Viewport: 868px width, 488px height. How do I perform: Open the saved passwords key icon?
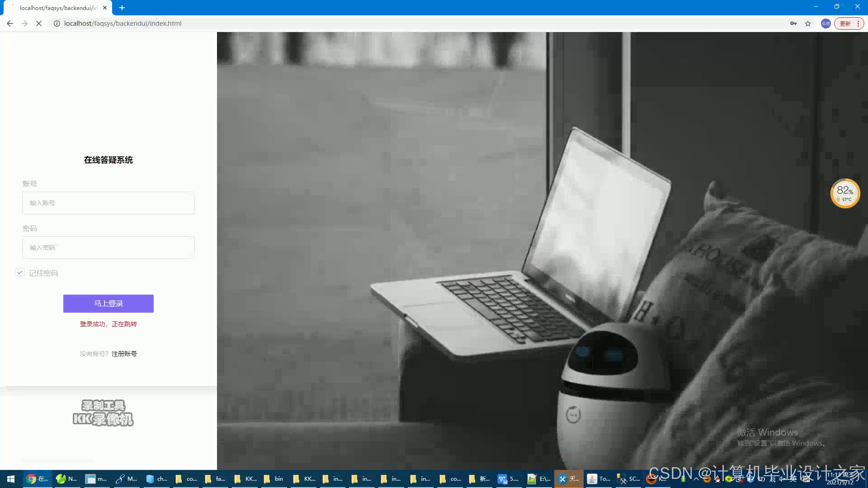pyautogui.click(x=793, y=23)
